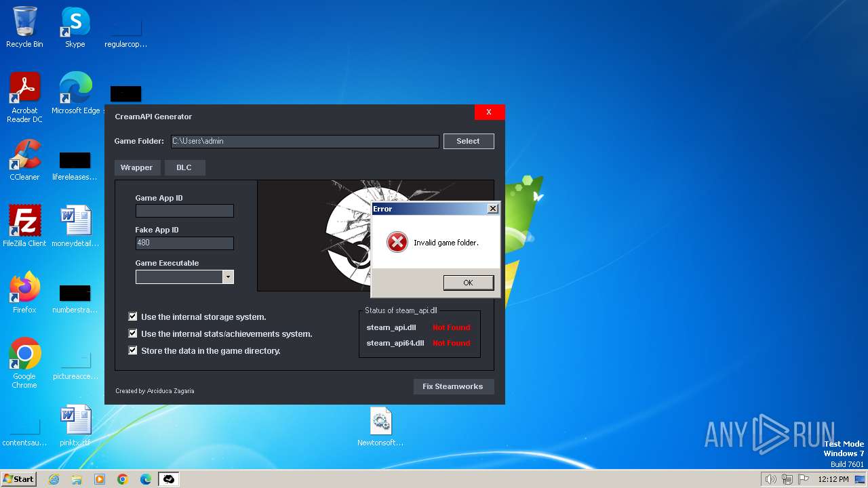Toggle Store the data in game directory
868x488 pixels.
[x=133, y=350]
